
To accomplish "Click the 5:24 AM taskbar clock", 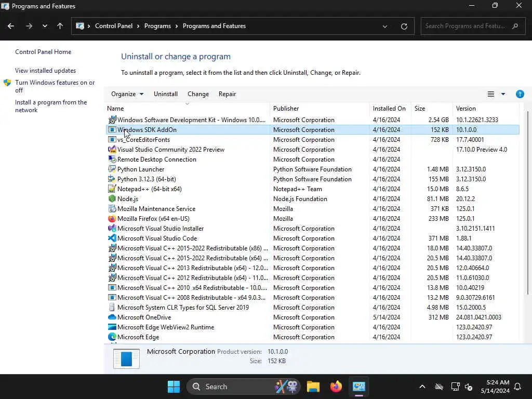I will 495,387.
